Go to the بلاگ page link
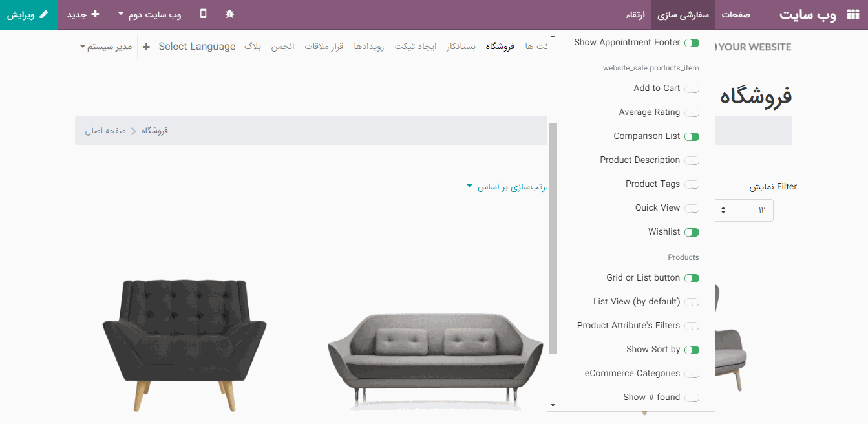 (x=253, y=47)
